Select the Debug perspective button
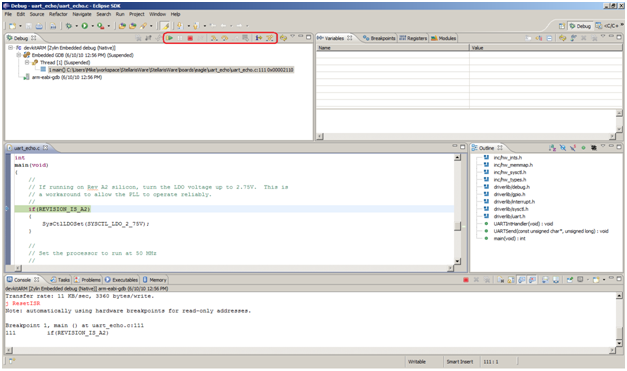 click(x=580, y=26)
